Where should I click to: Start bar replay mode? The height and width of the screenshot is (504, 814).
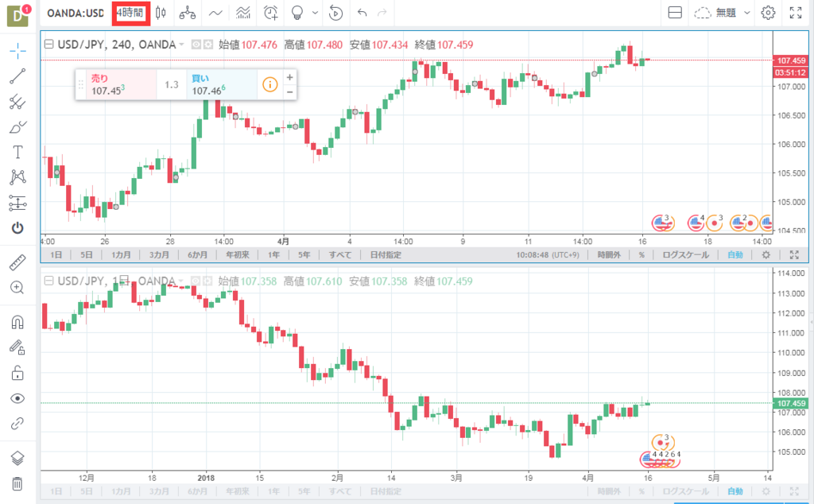click(336, 13)
